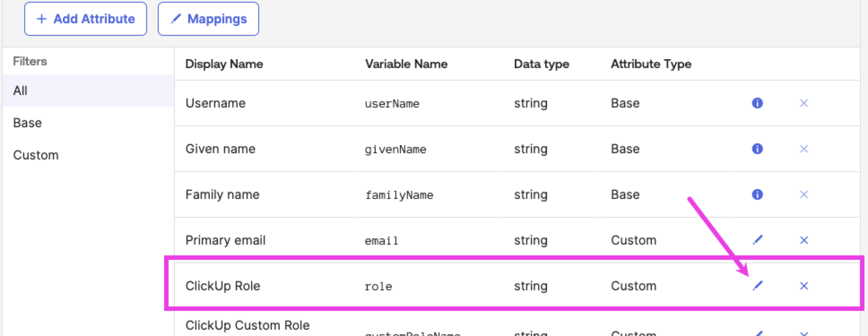Select the ClickUp Role display name
The width and height of the screenshot is (868, 336).
pos(223,286)
